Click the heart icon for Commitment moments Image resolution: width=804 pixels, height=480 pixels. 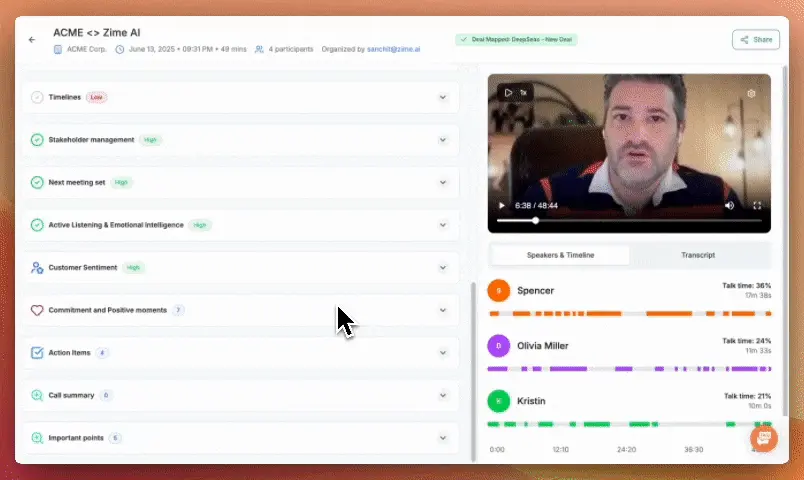[x=37, y=310]
